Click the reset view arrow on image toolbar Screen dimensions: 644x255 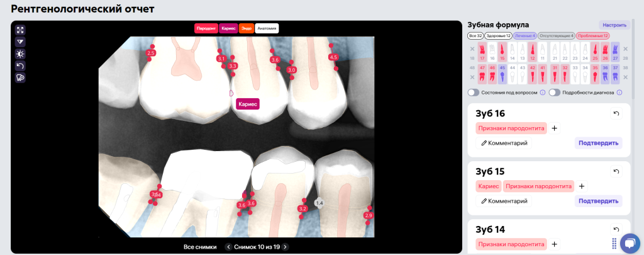20,65
